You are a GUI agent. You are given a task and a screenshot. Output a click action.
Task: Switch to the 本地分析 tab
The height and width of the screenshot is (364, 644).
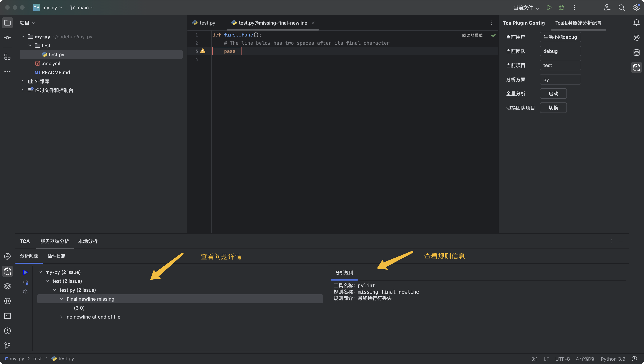click(88, 241)
